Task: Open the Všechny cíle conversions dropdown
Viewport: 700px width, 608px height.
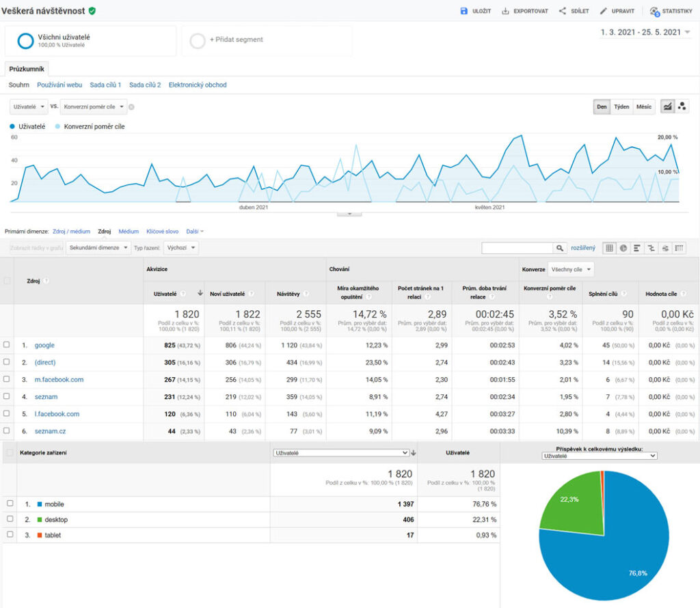Action: [x=571, y=269]
